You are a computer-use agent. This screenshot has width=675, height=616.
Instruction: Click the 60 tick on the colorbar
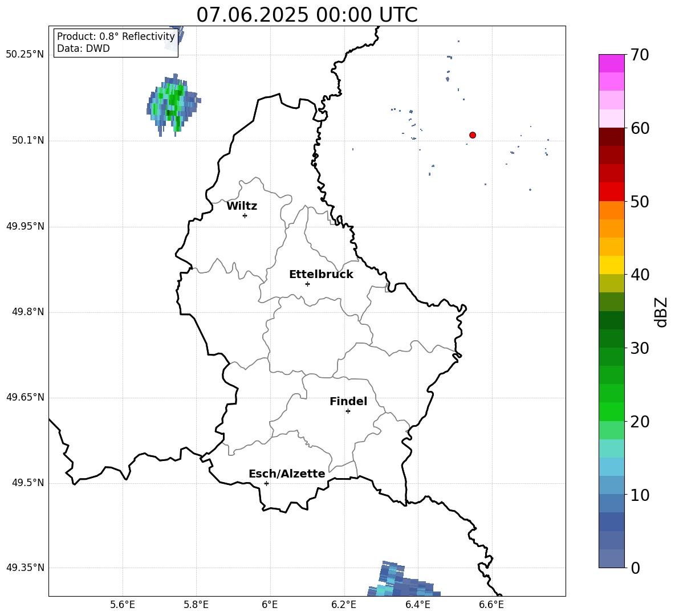pyautogui.click(x=640, y=128)
